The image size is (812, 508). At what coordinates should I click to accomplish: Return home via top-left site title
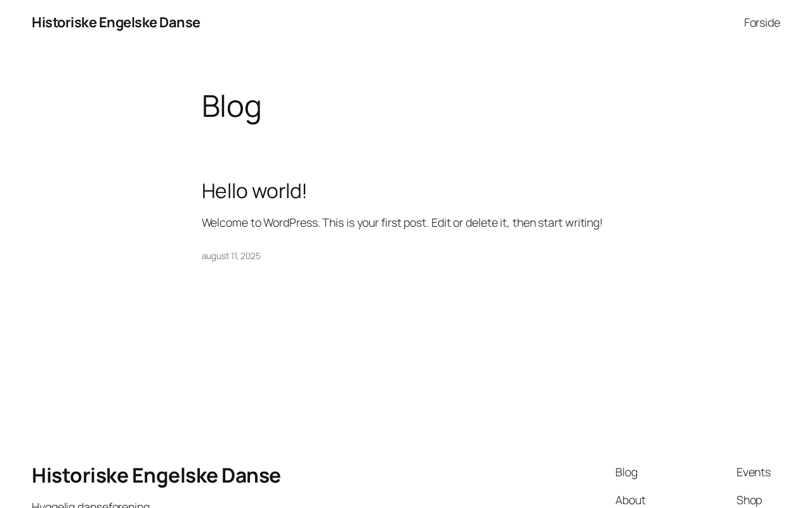[116, 22]
